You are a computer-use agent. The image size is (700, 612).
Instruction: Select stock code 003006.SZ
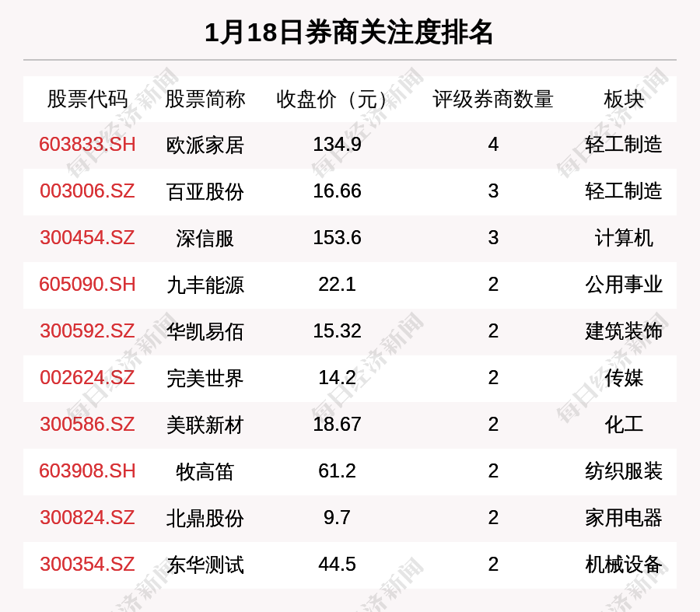click(87, 191)
